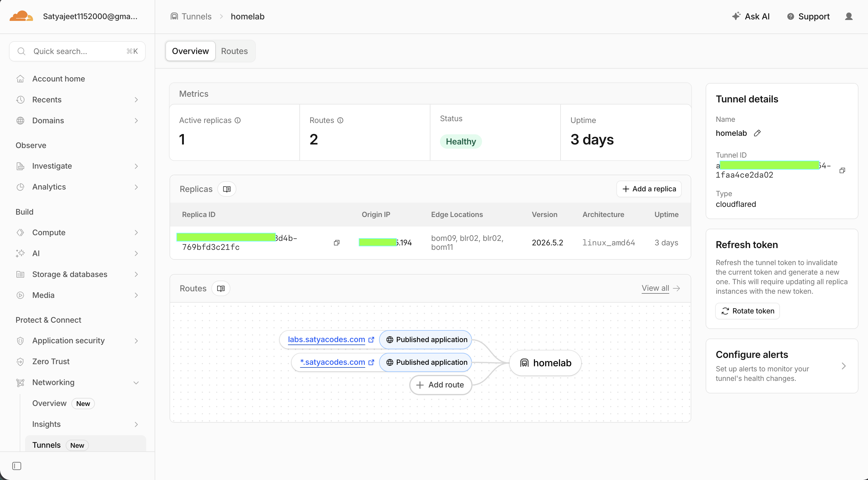Click the Storage & databases icon
868x480 pixels.
[x=20, y=274]
